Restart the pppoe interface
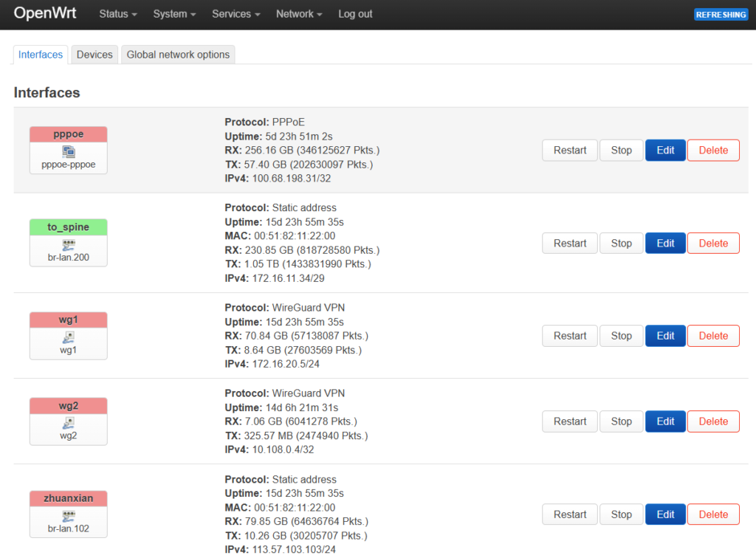 pyautogui.click(x=569, y=150)
